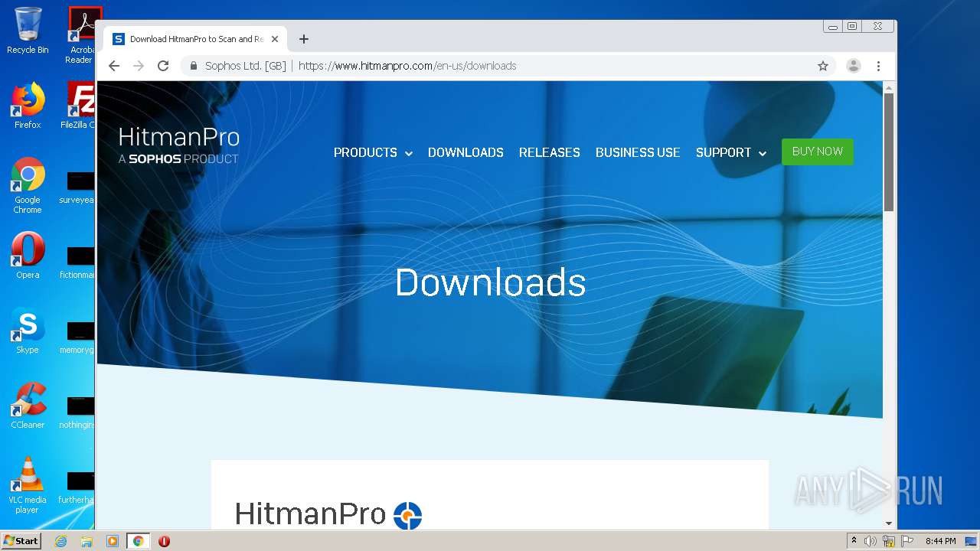Close the Download HitmanPro tab
980x551 pixels.
(x=275, y=39)
